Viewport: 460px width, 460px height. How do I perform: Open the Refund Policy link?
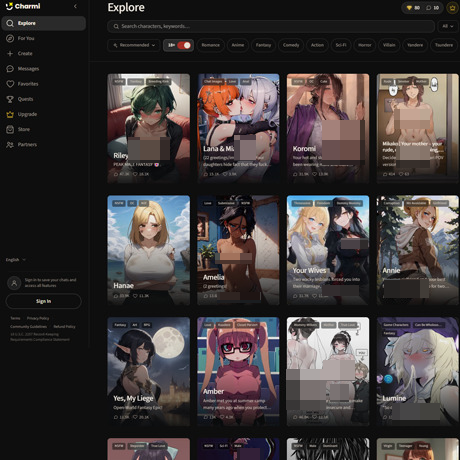[x=64, y=327]
